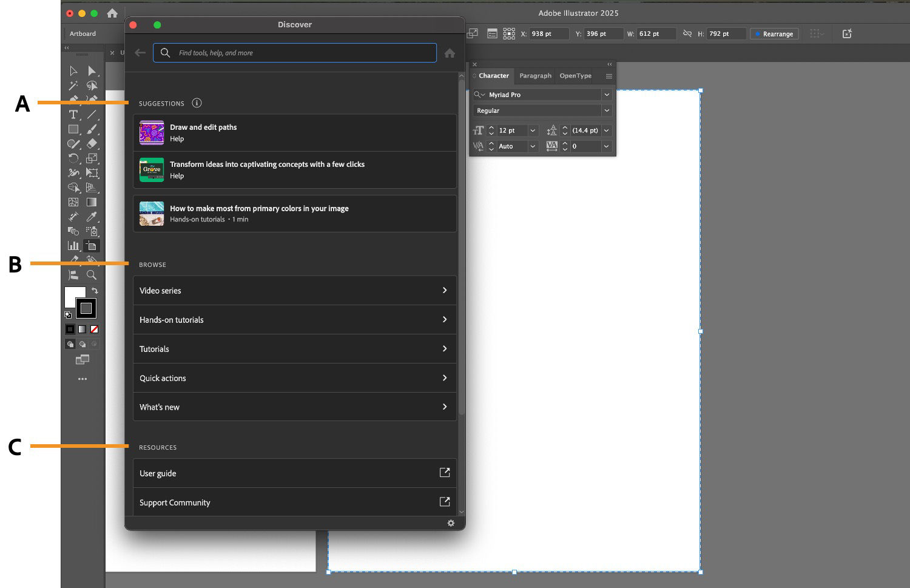The height and width of the screenshot is (588, 910).
Task: Activate the Zoom magnifier tool
Action: coord(92,275)
